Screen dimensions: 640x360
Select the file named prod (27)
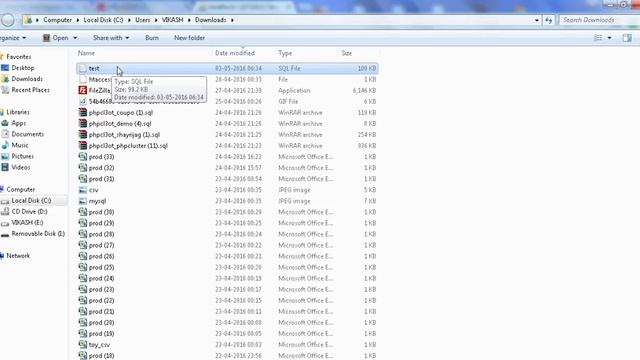[101, 245]
